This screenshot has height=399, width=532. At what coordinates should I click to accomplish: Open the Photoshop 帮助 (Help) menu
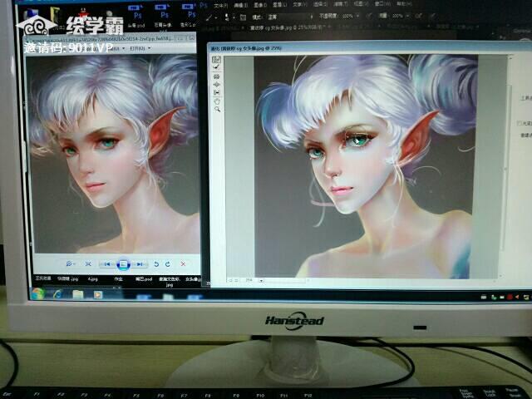403,3
